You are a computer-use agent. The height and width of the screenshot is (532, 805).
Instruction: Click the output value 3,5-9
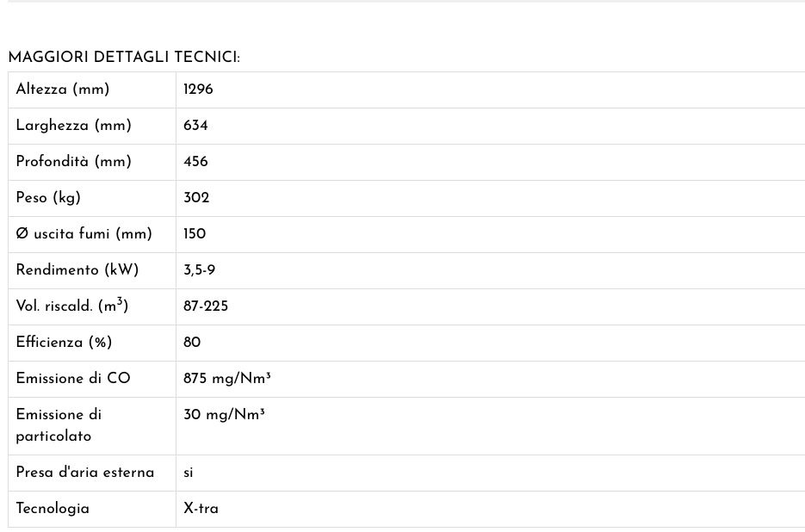[x=199, y=270]
